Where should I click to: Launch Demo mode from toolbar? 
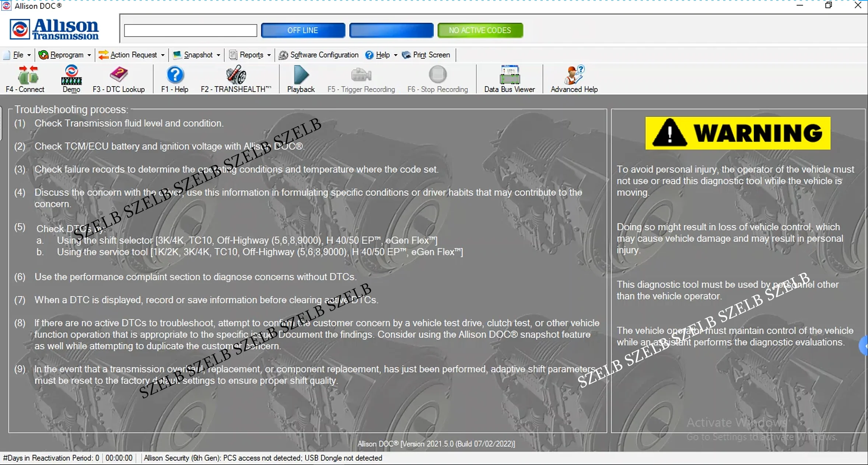click(x=71, y=75)
